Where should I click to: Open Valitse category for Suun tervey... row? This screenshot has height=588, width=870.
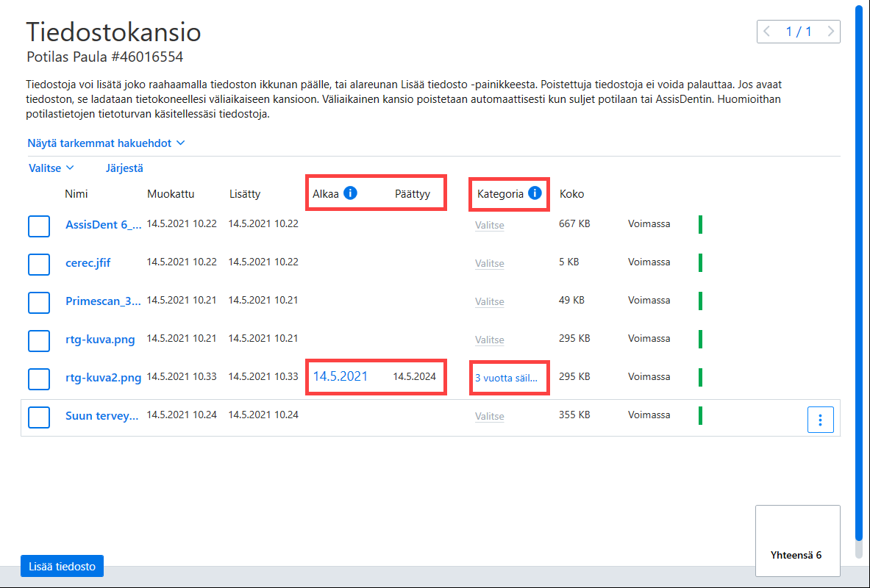(489, 417)
